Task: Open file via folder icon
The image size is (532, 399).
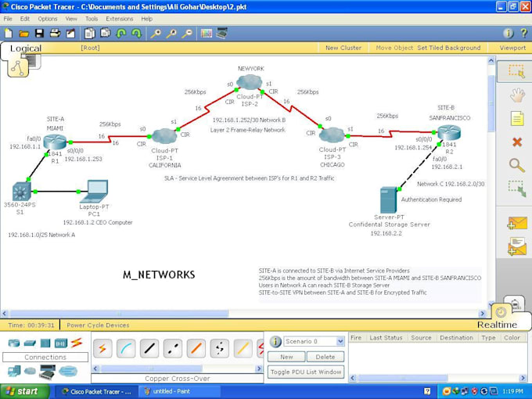Action: click(23, 33)
